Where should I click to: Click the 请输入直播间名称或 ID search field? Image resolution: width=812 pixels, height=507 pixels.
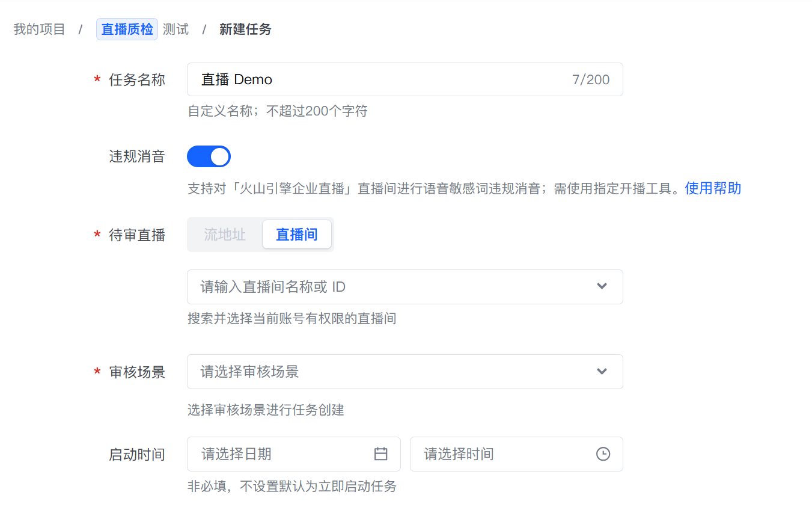click(404, 287)
